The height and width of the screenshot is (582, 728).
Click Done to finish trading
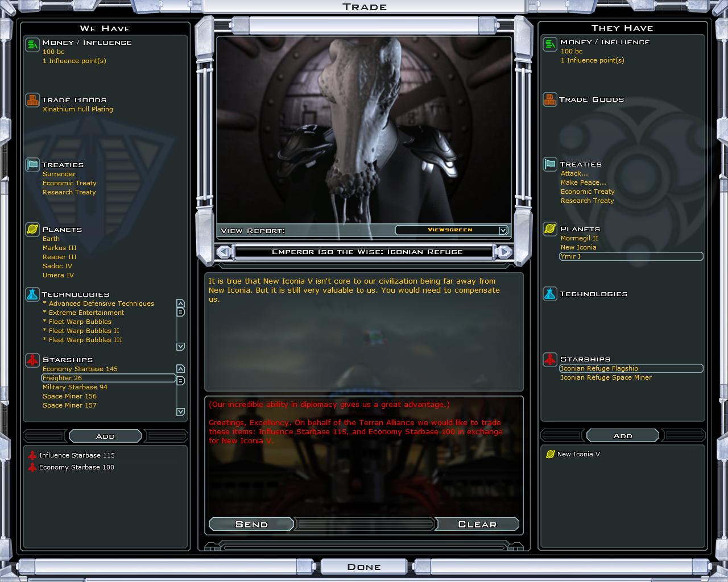pyautogui.click(x=363, y=566)
